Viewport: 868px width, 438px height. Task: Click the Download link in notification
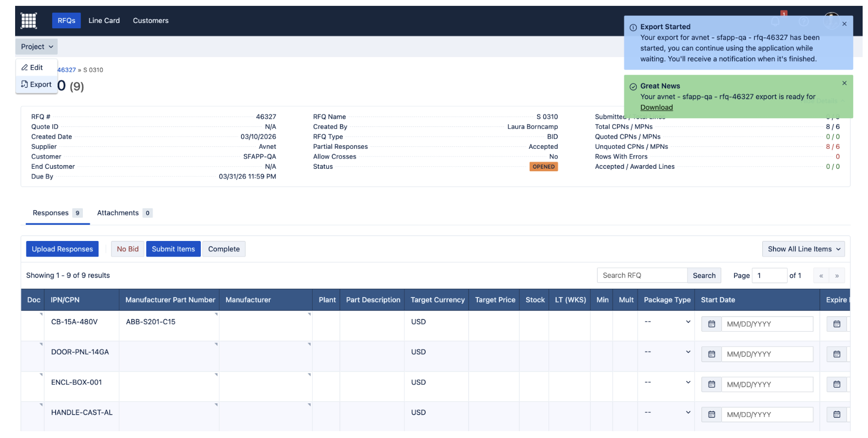coord(656,108)
